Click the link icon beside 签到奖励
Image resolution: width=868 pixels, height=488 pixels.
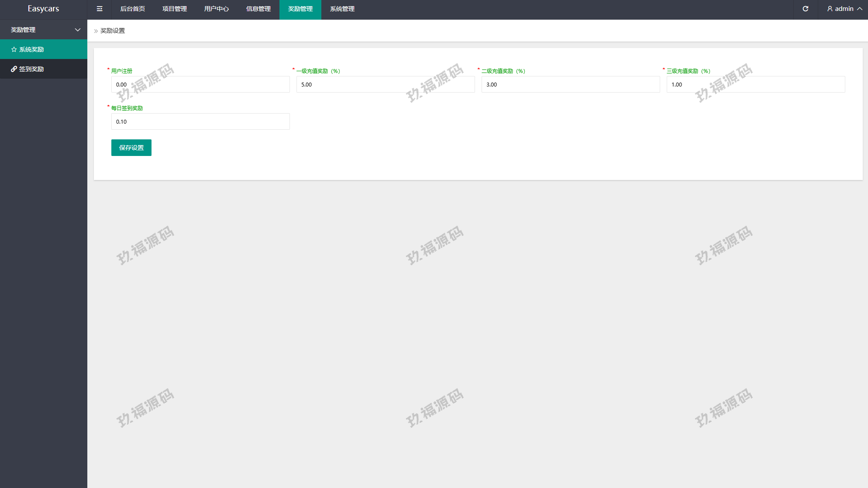click(14, 69)
